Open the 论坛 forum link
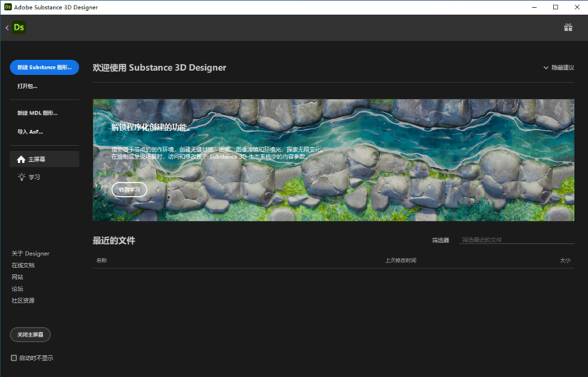Viewport: 588px width, 377px height. pos(17,289)
